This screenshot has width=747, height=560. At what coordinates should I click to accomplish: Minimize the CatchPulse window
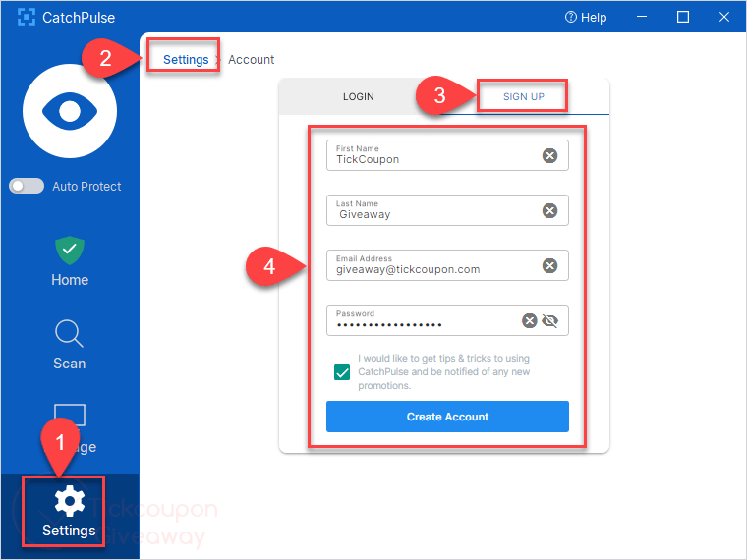642,17
